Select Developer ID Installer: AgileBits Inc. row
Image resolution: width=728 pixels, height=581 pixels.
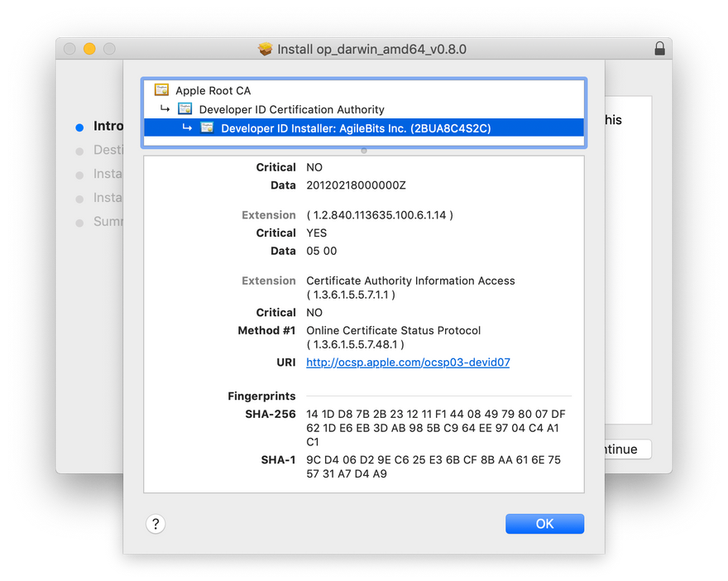point(364,127)
